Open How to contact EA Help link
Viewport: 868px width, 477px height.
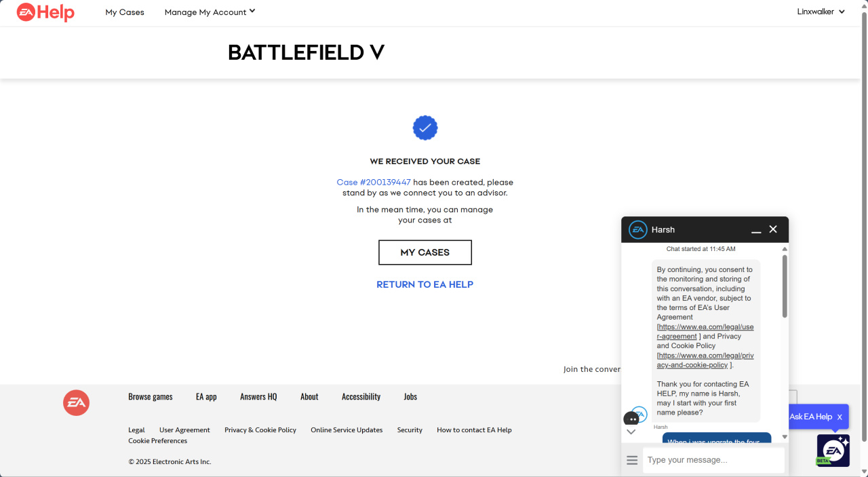[x=474, y=430]
